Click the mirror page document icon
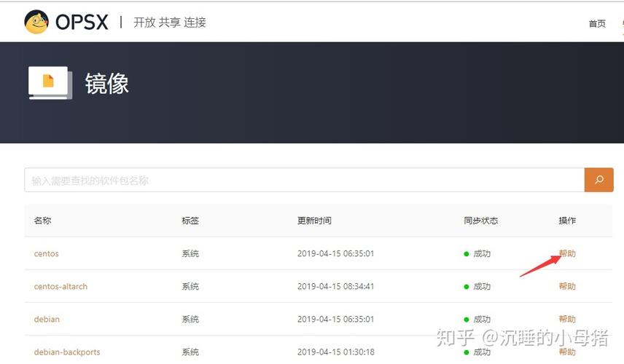This screenshot has height=364, width=624. coord(50,83)
